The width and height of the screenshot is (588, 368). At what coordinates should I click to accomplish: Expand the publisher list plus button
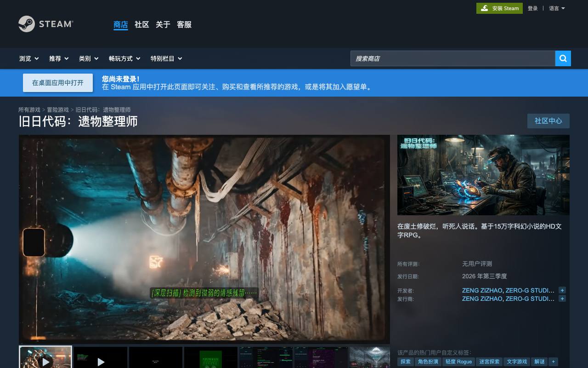tap(562, 299)
